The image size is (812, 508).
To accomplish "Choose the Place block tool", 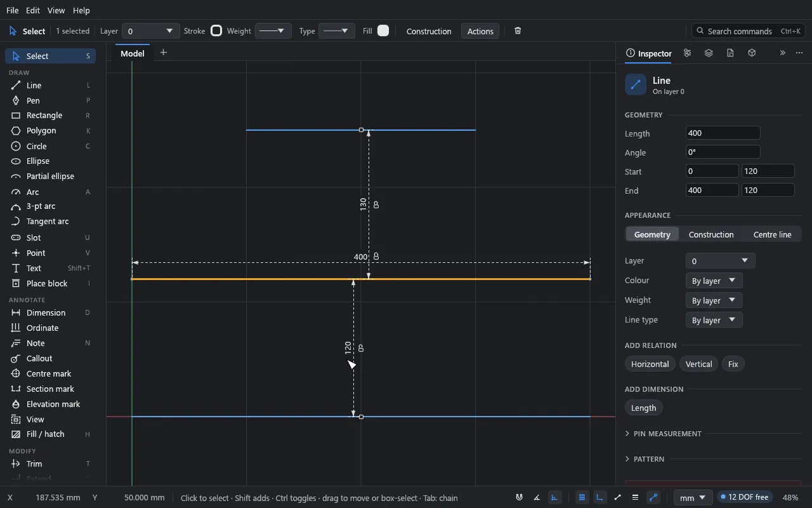I will coord(51,283).
